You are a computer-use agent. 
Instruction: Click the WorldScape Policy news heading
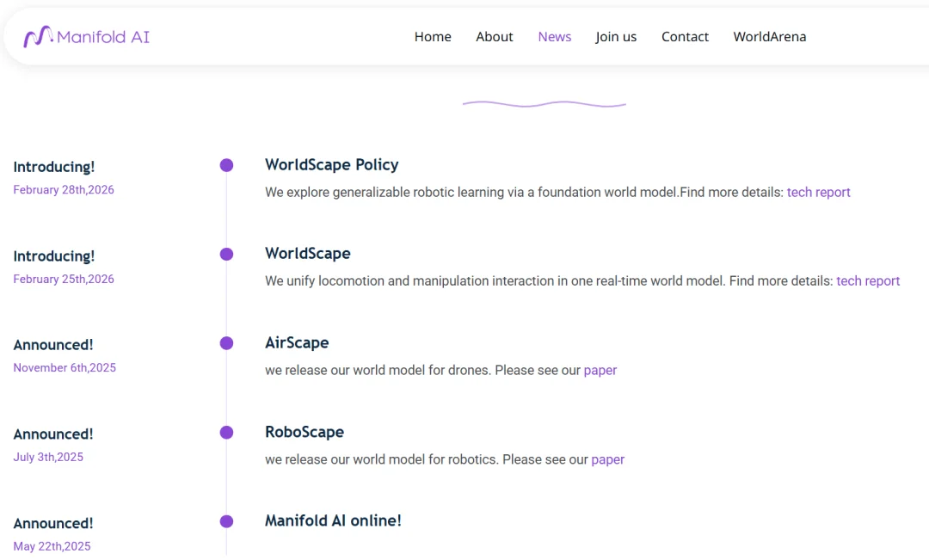click(x=332, y=164)
